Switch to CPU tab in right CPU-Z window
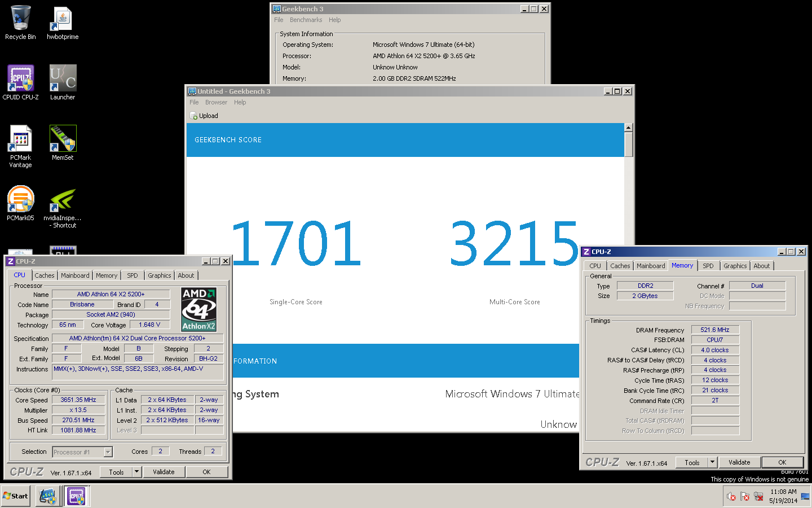Image resolution: width=812 pixels, height=508 pixels. coord(595,266)
